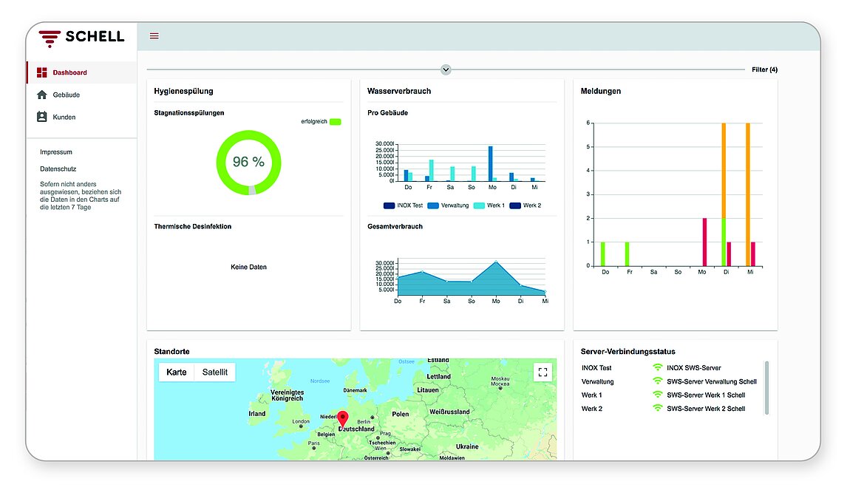The width and height of the screenshot is (864, 504).
Task: Switch map to Satellit view
Action: point(215,372)
